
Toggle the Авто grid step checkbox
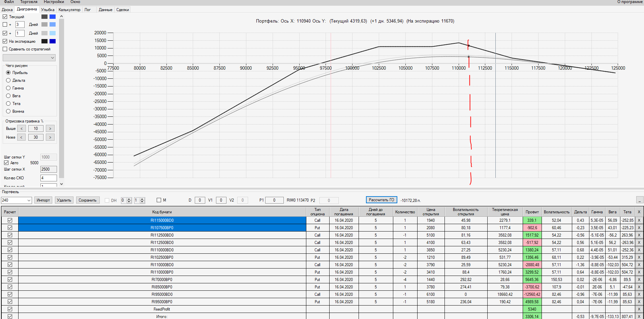pos(6,163)
